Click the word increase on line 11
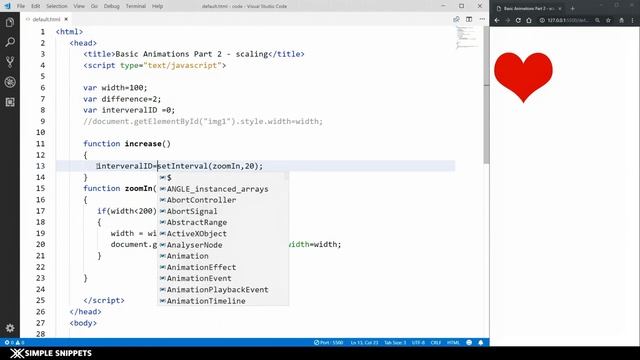This screenshot has width=640, height=360. point(143,144)
